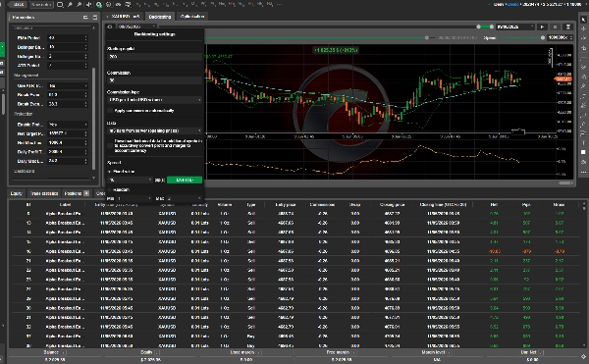Click the red negative Net value in the history table

pyautogui.click(x=495, y=252)
